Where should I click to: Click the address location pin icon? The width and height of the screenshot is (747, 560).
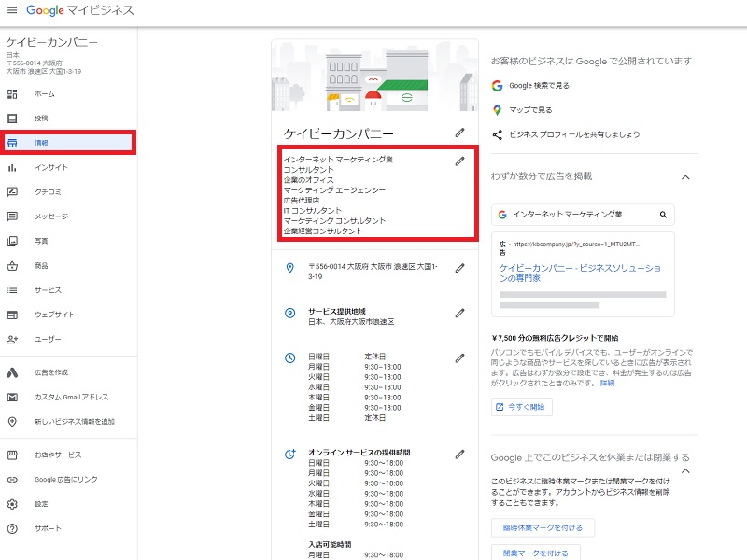[x=289, y=268]
